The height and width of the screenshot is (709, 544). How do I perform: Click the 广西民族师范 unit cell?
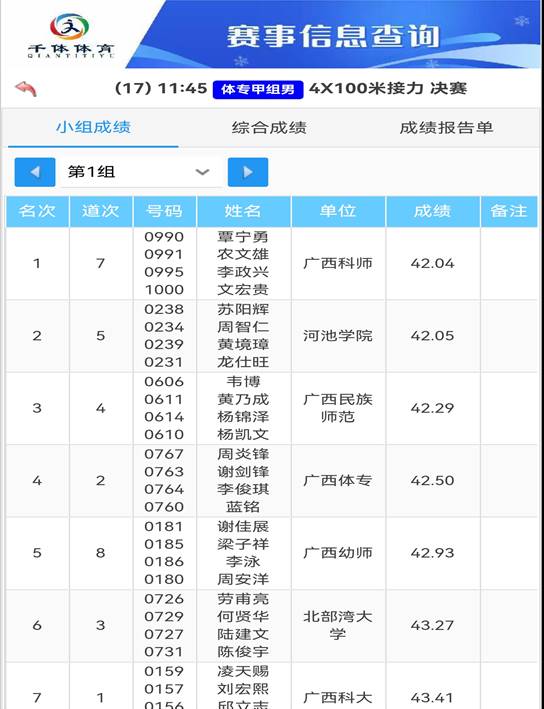pyautogui.click(x=338, y=408)
